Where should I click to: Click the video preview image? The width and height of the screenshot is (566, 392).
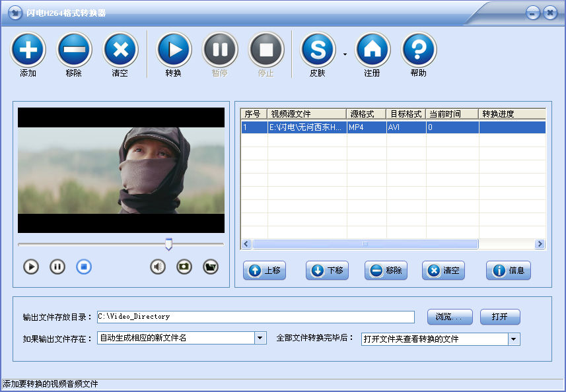pos(121,170)
